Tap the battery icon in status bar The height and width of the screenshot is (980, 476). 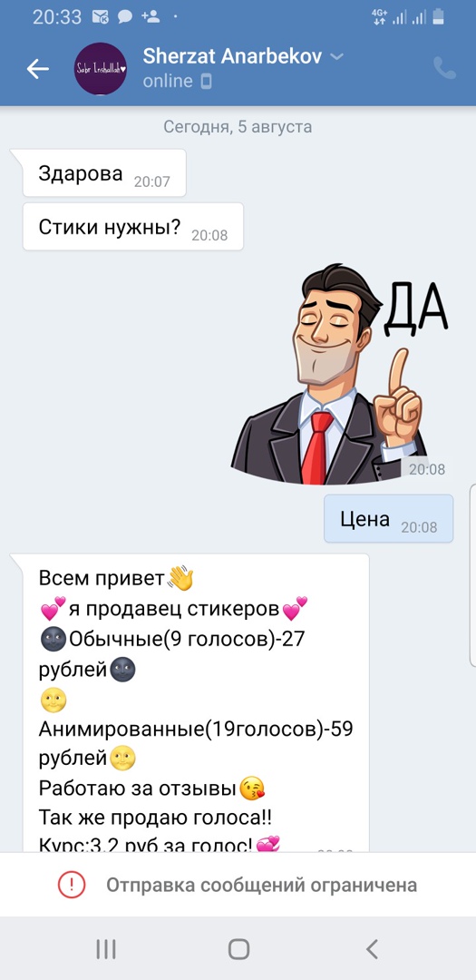439,16
